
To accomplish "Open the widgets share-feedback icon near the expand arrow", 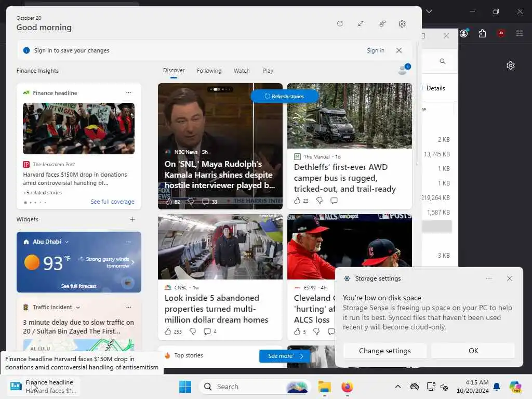I will (382, 24).
